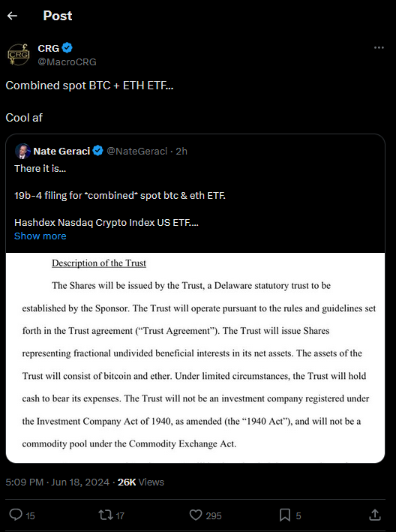
Task: Go back using the arrow icon
Action: [12, 16]
